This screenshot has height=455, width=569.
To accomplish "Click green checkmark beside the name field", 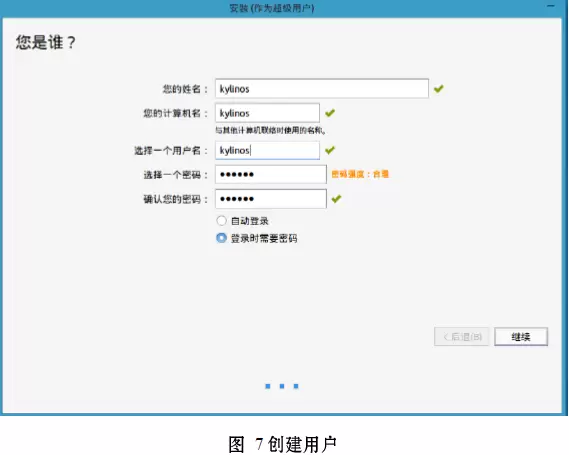I will point(439,89).
